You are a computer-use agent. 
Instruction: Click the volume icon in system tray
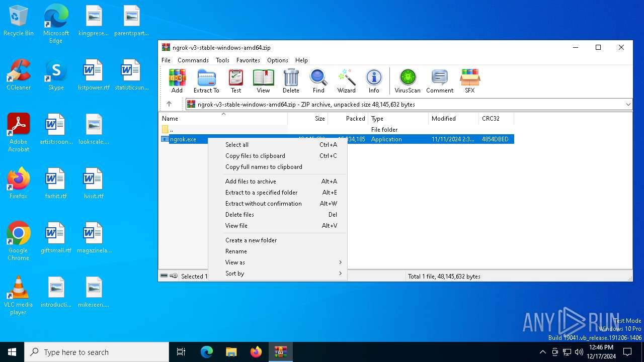click(x=579, y=352)
